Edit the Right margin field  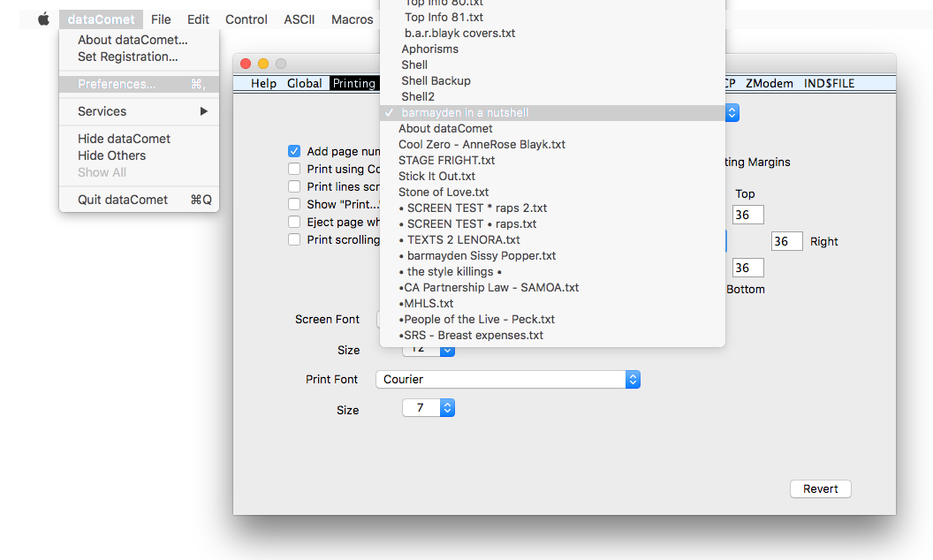click(x=786, y=241)
